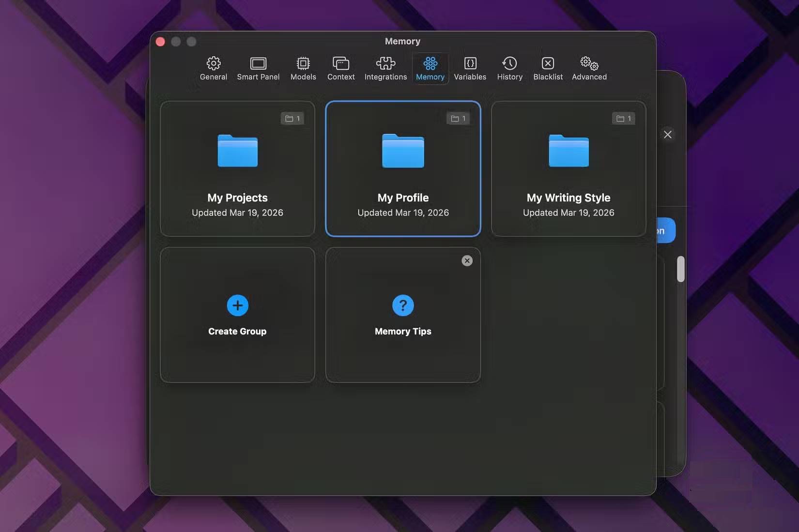The width and height of the screenshot is (799, 532).
Task: Dismiss the Memory Tips card
Action: click(x=467, y=261)
